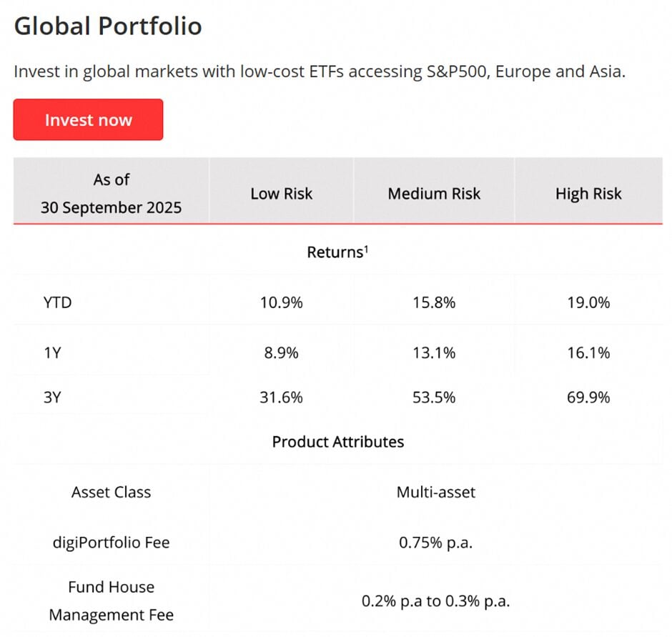Screen dimensions: 672x637
Task: Click the red Invest now button
Action: (88, 119)
